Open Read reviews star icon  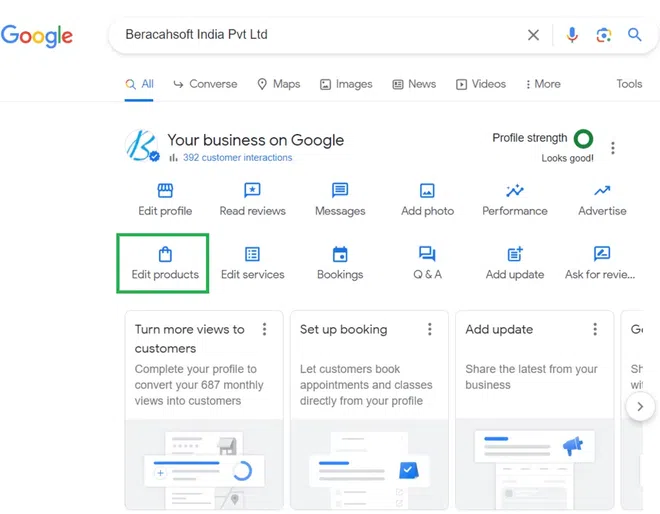click(252, 190)
